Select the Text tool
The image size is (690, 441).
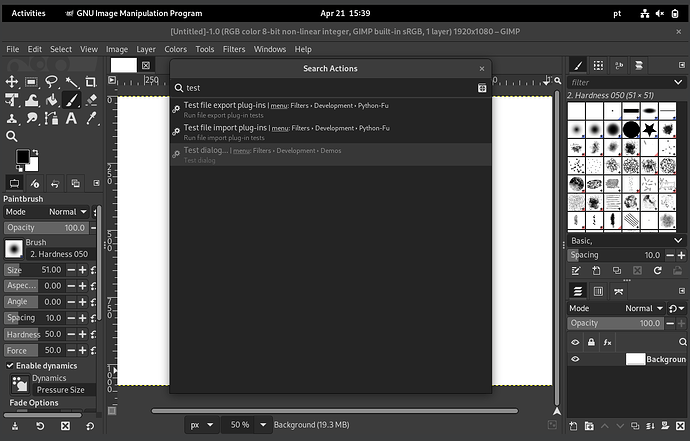coord(71,118)
